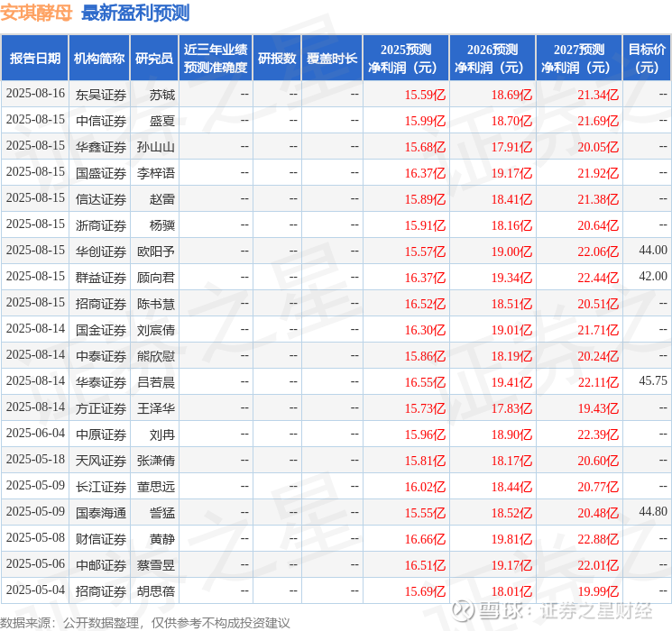The width and height of the screenshot is (672, 631).
Task: Select the 东吴证券 institution cell
Action: (101, 95)
